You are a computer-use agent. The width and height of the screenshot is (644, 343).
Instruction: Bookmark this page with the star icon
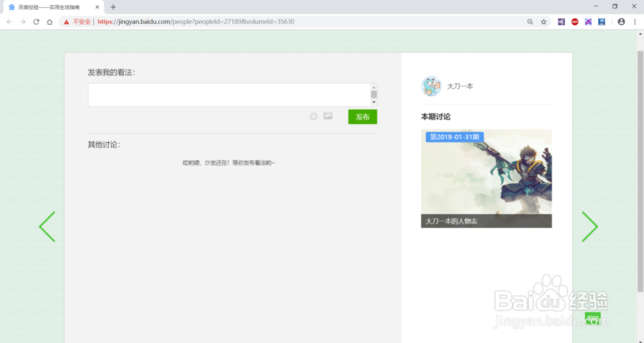click(544, 22)
